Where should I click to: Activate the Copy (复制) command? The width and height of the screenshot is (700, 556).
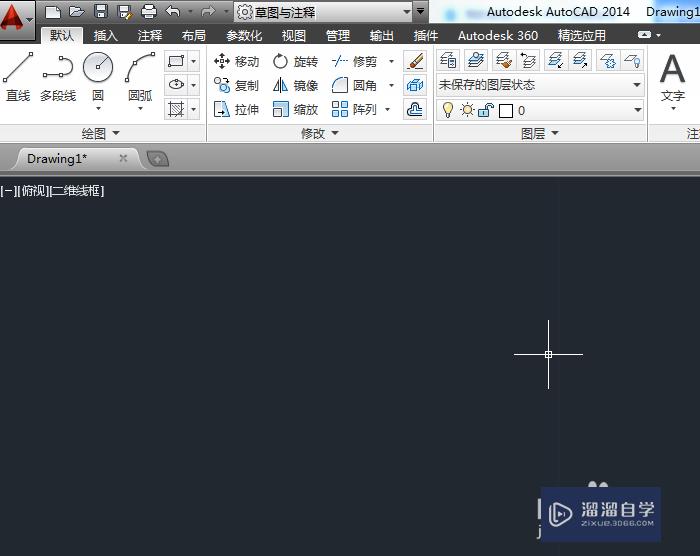(237, 85)
